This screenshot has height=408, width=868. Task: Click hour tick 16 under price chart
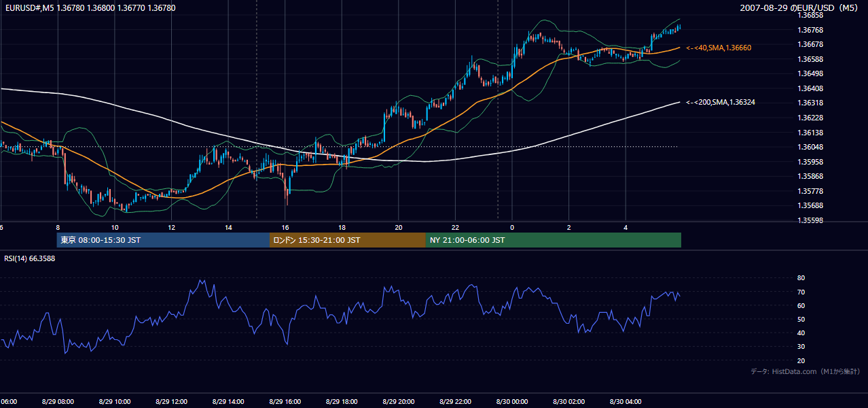tap(285, 227)
